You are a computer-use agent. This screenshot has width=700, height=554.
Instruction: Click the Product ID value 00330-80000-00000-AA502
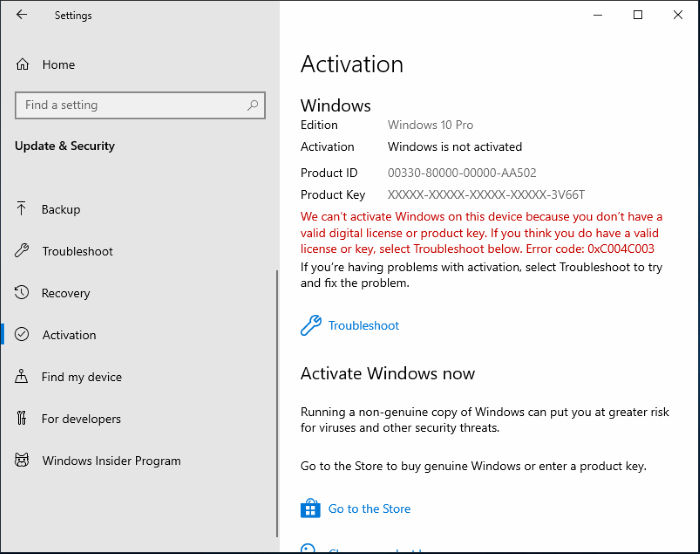[x=462, y=173]
